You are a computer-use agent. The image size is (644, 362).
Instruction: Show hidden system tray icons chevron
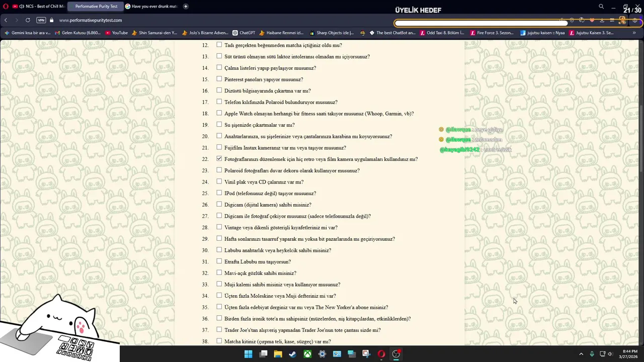coord(581,354)
